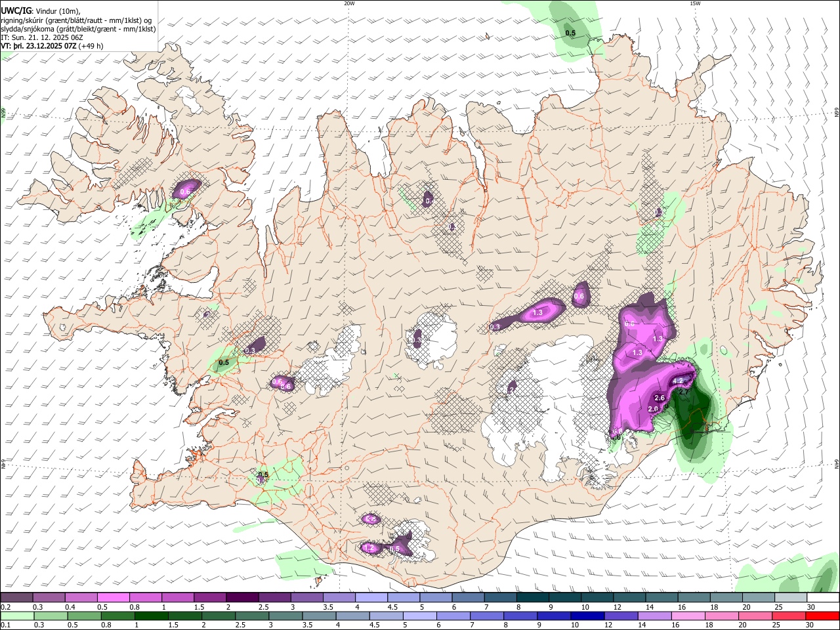Click the darkest green swatch starting at 1 in the rain legend
This screenshot has height=630, width=840.
152,616
